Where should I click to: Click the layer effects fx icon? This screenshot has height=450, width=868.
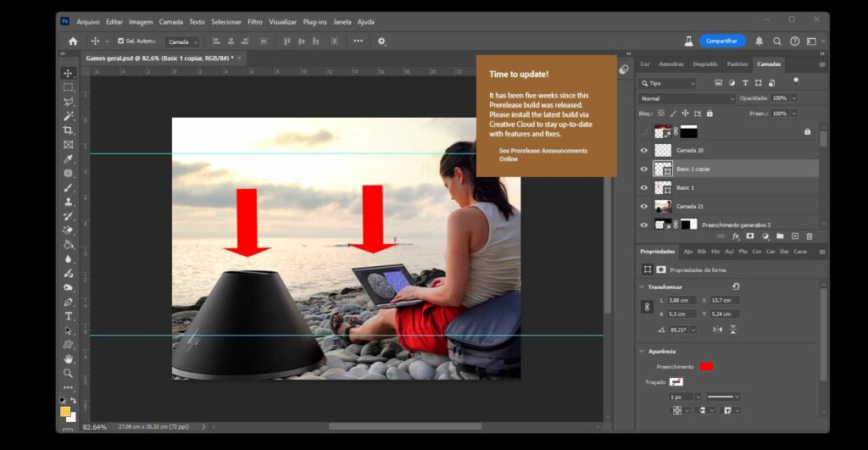(736, 236)
